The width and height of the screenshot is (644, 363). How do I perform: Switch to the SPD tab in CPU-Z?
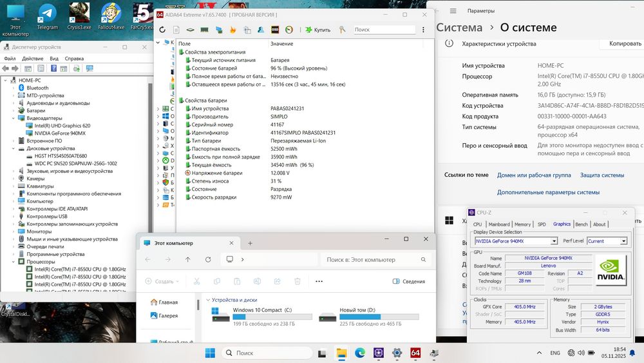542,224
